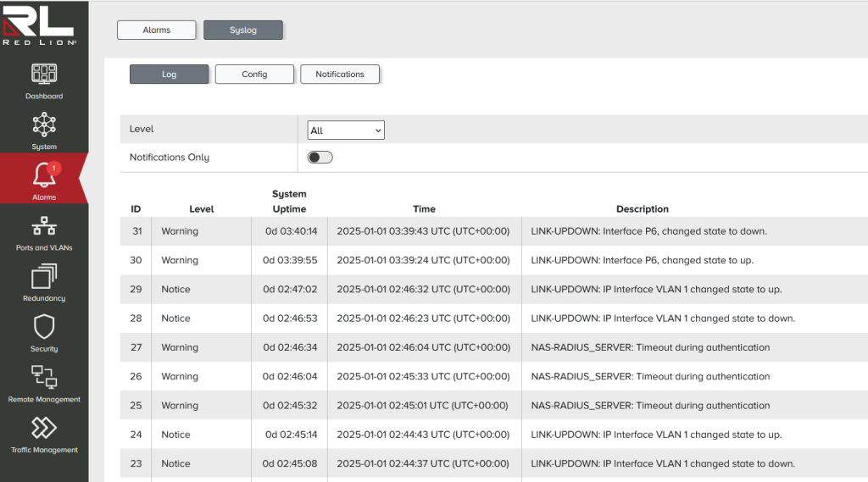Open the Notifications sub-tab

pos(340,75)
